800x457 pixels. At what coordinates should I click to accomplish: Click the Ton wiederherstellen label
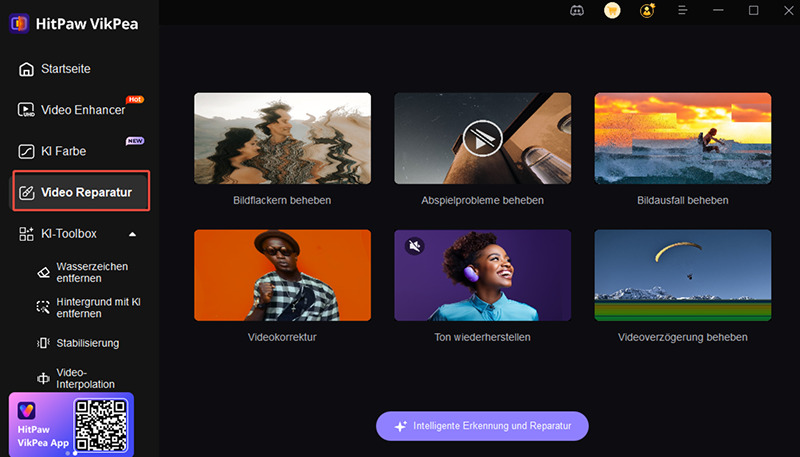point(482,337)
